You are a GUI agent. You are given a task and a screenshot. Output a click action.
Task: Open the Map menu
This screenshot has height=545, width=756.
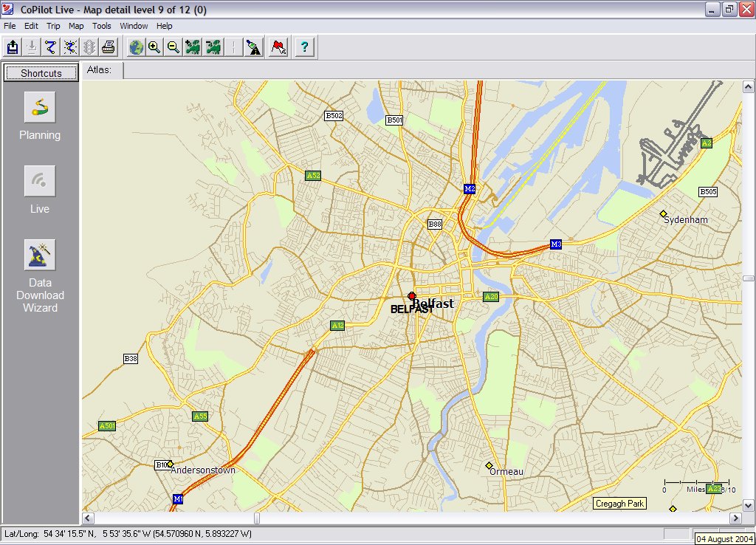76,26
